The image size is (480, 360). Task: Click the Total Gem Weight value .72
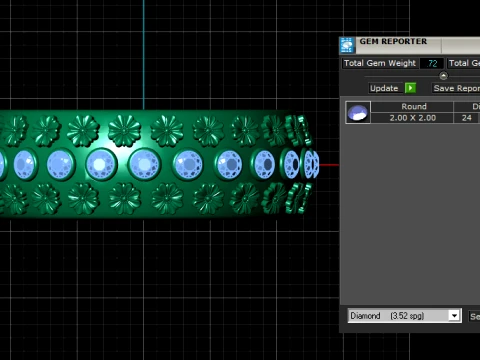432,63
